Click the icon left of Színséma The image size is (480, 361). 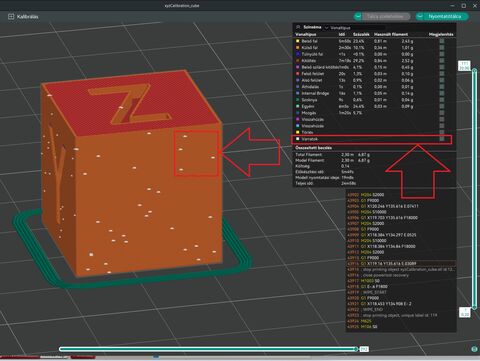pyautogui.click(x=298, y=27)
